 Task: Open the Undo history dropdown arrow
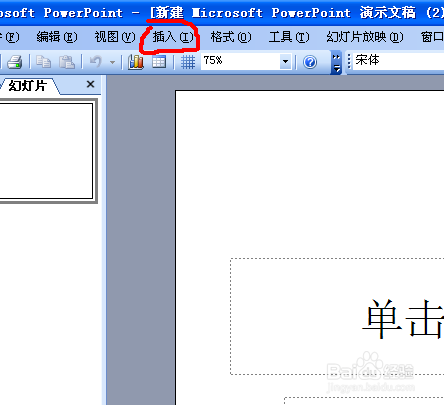coord(113,62)
